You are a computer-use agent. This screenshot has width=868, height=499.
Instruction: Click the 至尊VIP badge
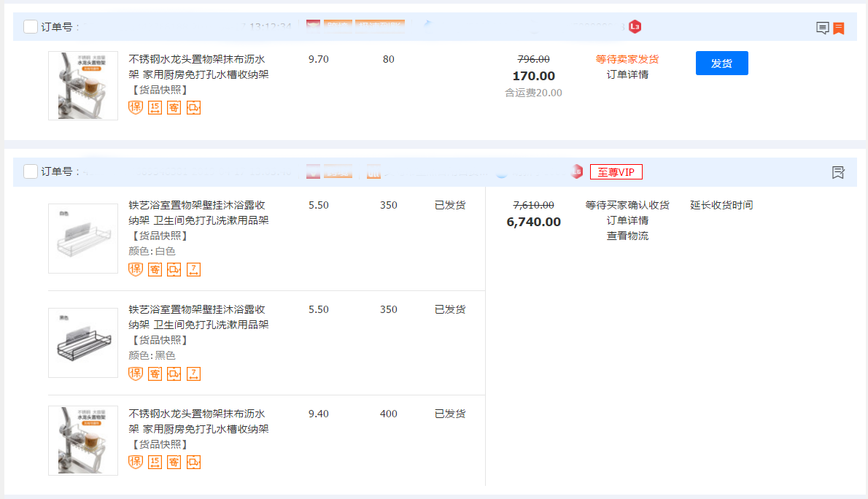pyautogui.click(x=616, y=172)
